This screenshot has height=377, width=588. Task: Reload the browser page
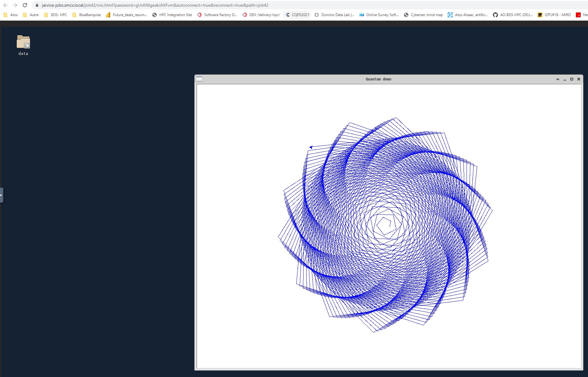click(25, 5)
